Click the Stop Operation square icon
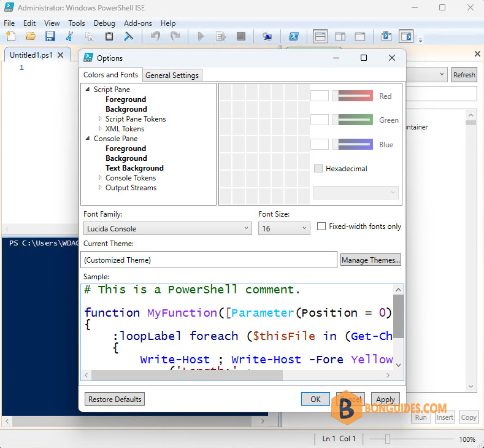 pyautogui.click(x=240, y=36)
